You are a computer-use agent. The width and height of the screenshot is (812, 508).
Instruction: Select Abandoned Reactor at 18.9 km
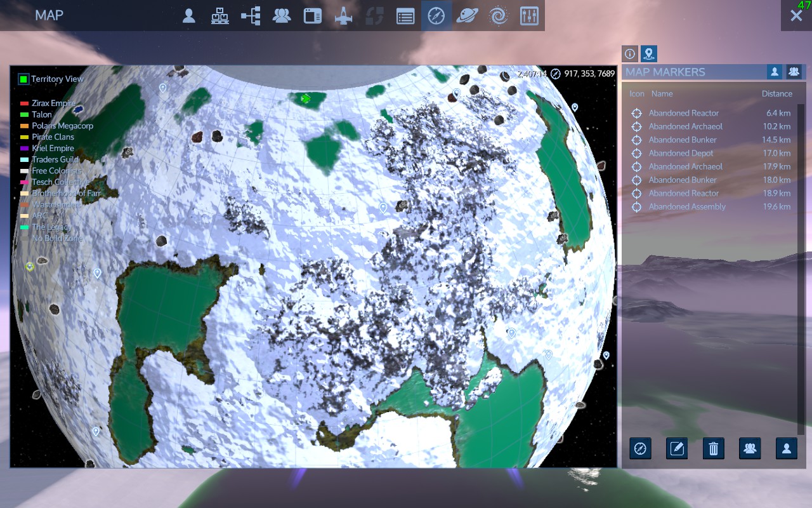(x=710, y=193)
